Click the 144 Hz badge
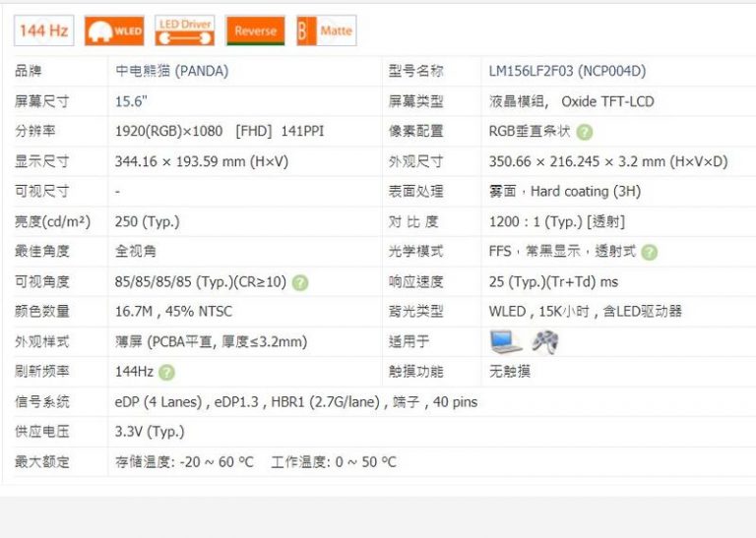Screen dimensions: 756x538 point(43,30)
